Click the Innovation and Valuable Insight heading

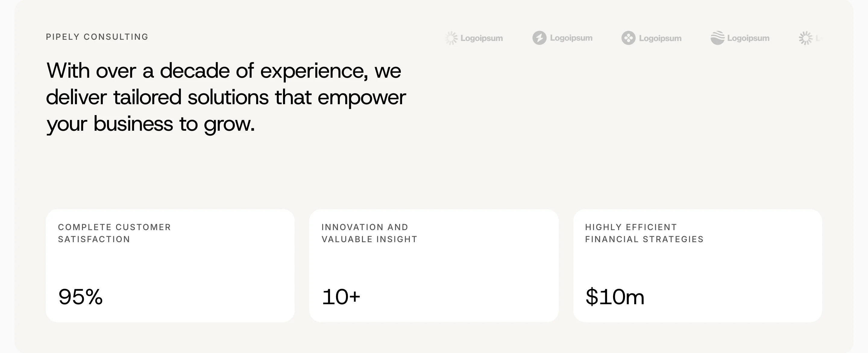click(369, 233)
